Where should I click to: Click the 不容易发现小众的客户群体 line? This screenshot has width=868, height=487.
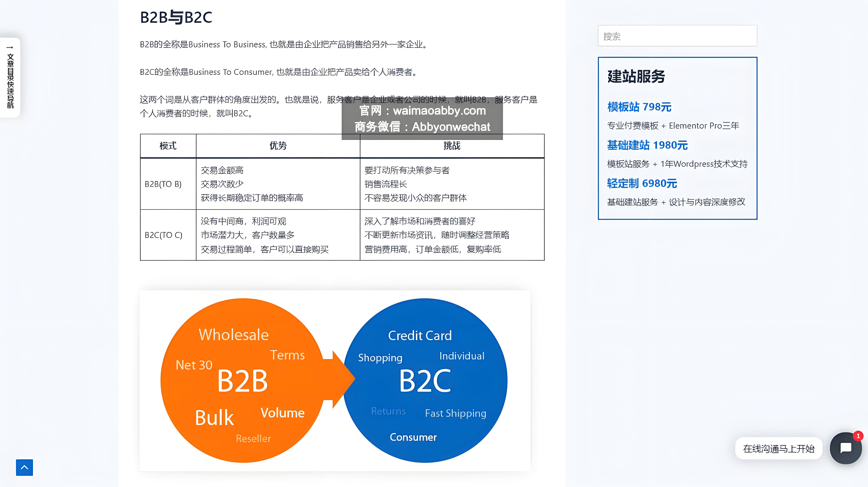(415, 198)
